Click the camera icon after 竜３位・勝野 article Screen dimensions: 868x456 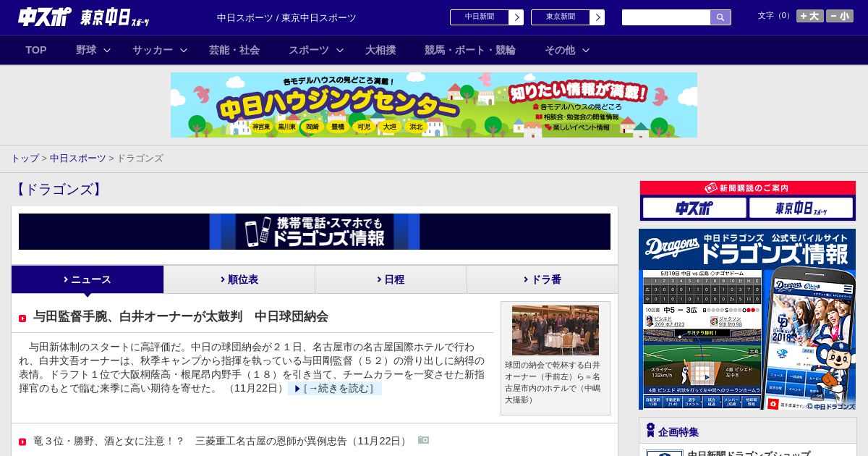(423, 440)
